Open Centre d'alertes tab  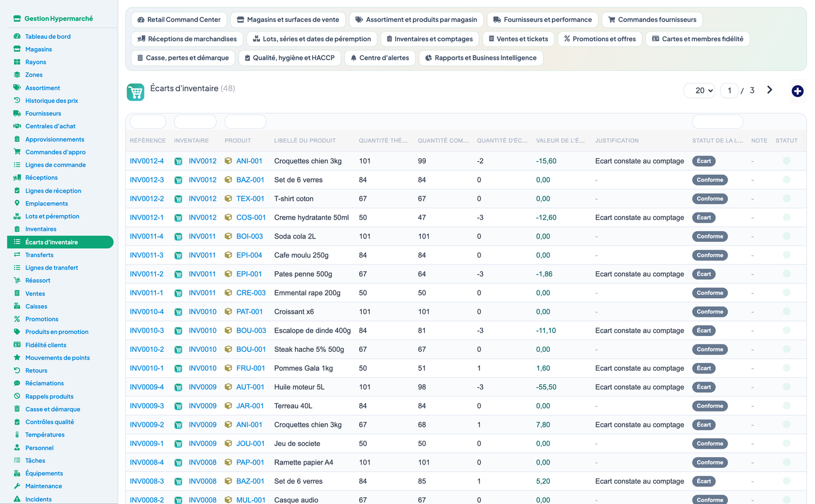[x=380, y=58]
